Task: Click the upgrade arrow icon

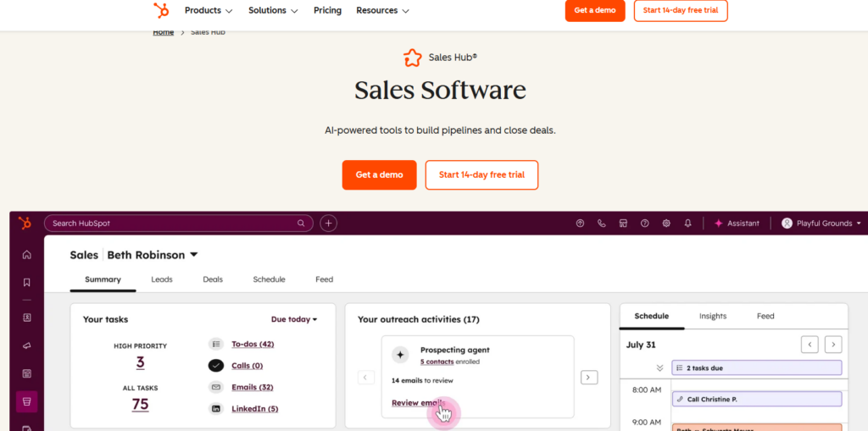Action: (580, 224)
